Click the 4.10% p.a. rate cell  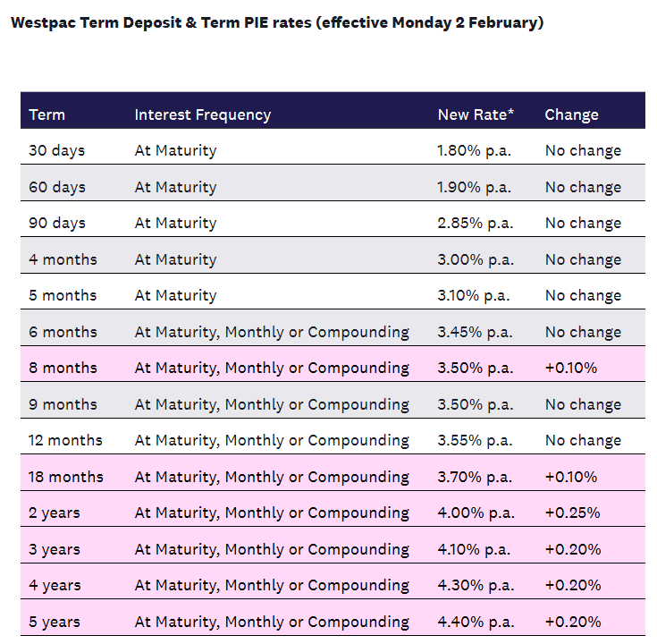(475, 549)
